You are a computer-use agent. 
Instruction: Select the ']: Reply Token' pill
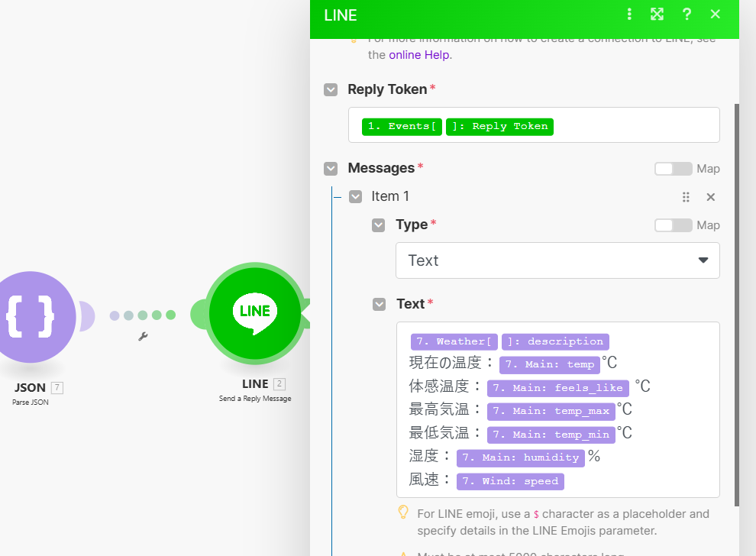pos(499,126)
